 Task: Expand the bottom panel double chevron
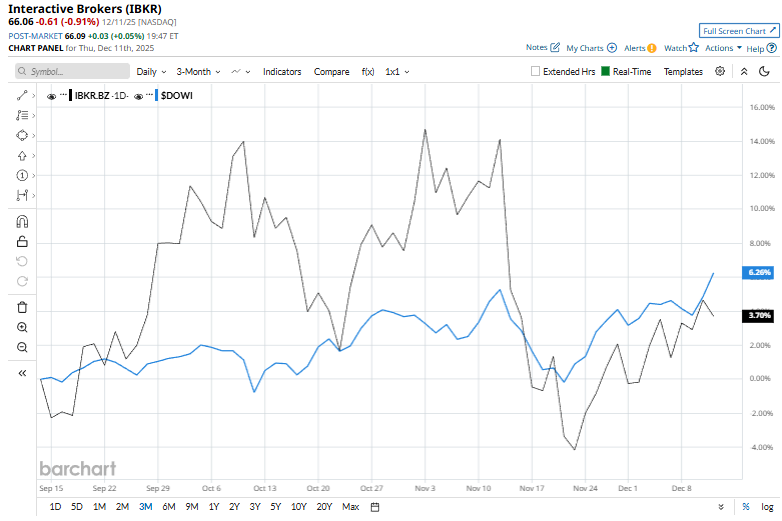click(721, 507)
